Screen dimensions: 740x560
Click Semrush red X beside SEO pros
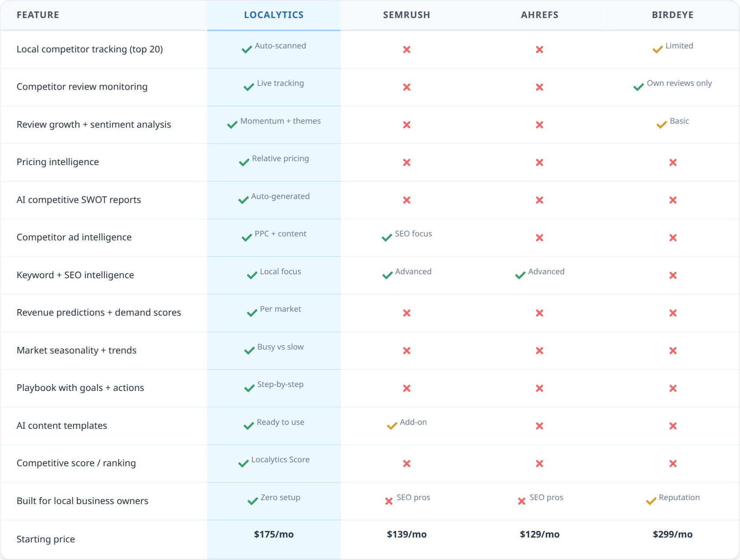(x=389, y=501)
